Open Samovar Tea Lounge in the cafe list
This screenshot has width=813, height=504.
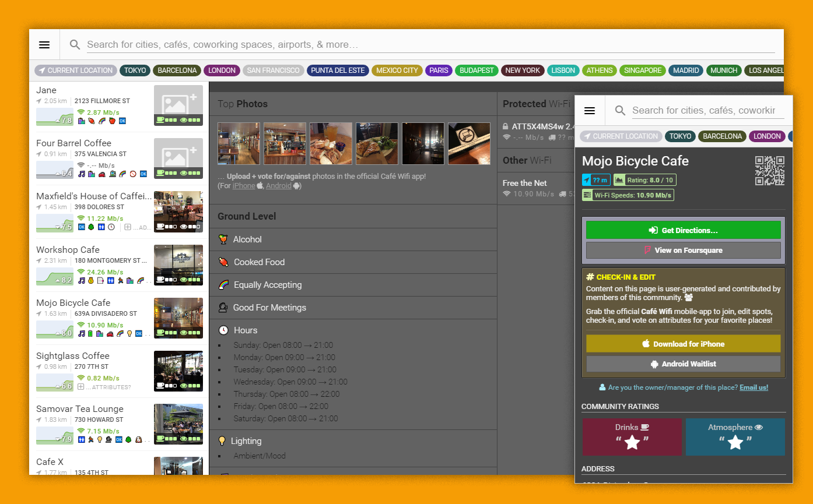pos(119,424)
